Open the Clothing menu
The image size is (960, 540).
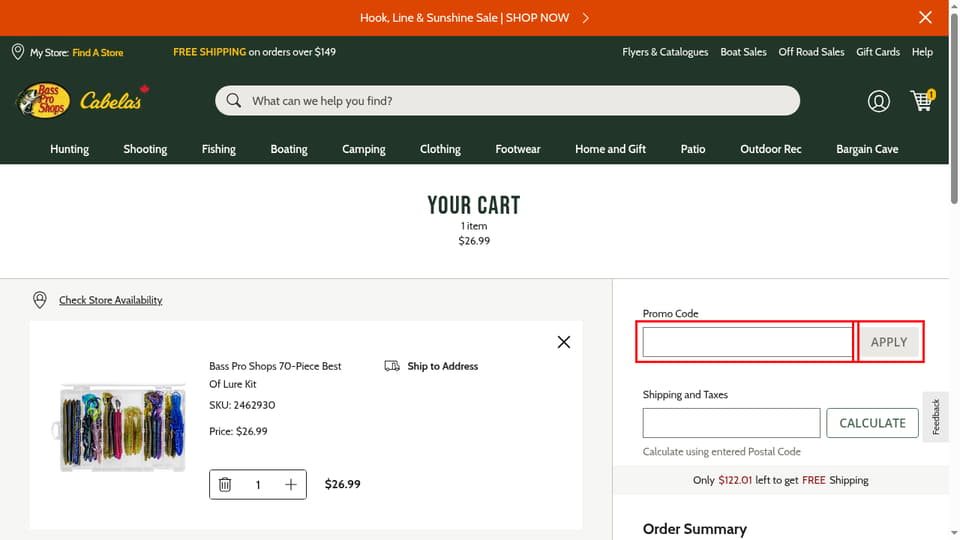[440, 149]
